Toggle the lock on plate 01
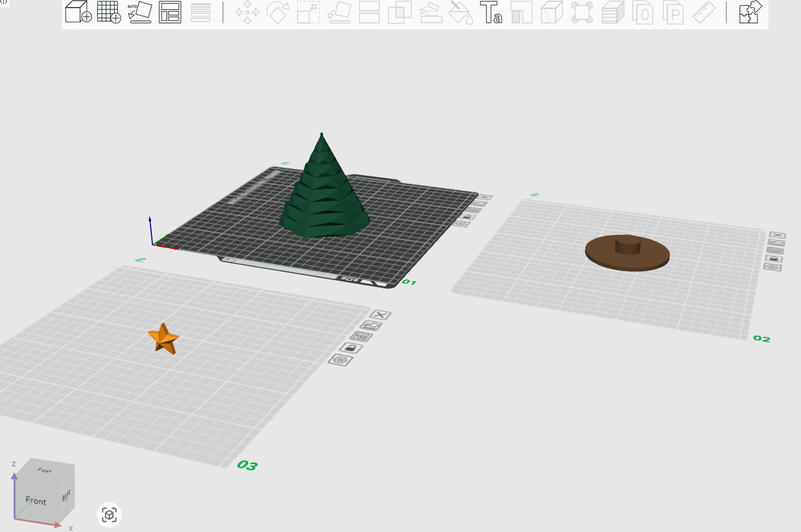The width and height of the screenshot is (801, 532). pos(467,216)
